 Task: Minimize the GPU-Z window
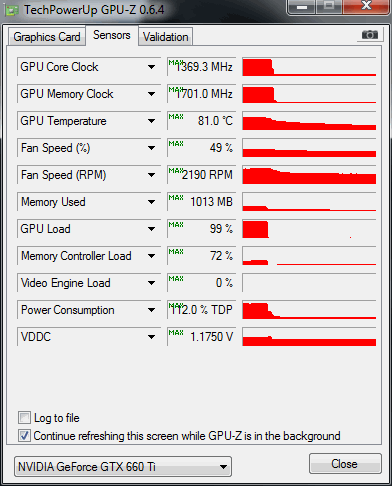coord(302,7)
